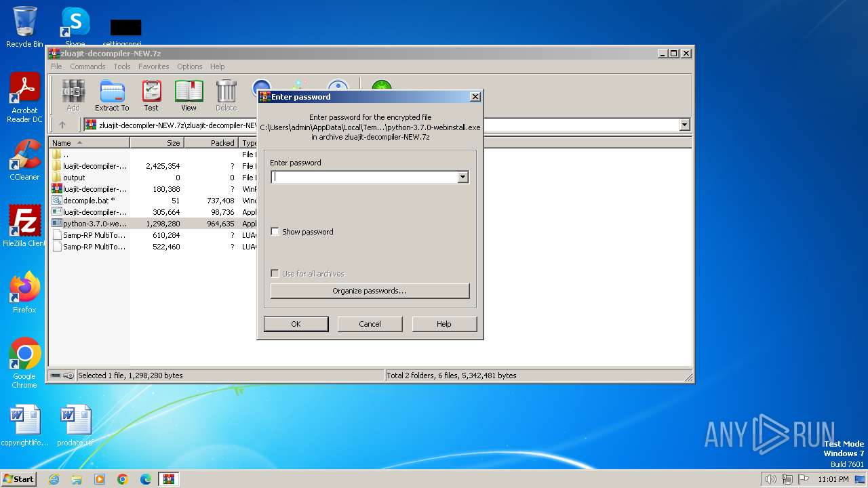The width and height of the screenshot is (868, 488).
Task: Open the Help menu in WinRAR
Action: 217,66
